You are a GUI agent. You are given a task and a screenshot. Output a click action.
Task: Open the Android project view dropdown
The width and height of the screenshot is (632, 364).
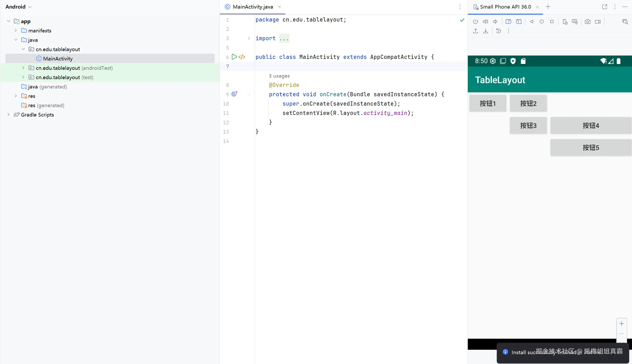(x=18, y=7)
